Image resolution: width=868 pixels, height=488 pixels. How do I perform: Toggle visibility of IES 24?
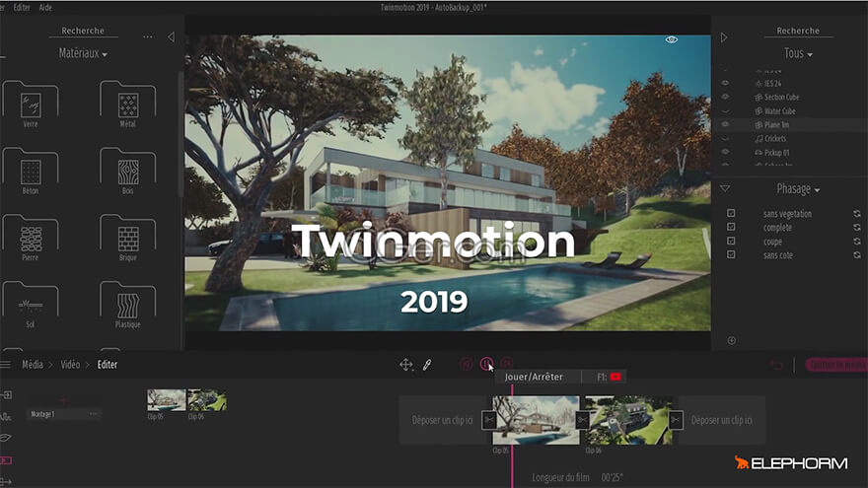(x=725, y=83)
